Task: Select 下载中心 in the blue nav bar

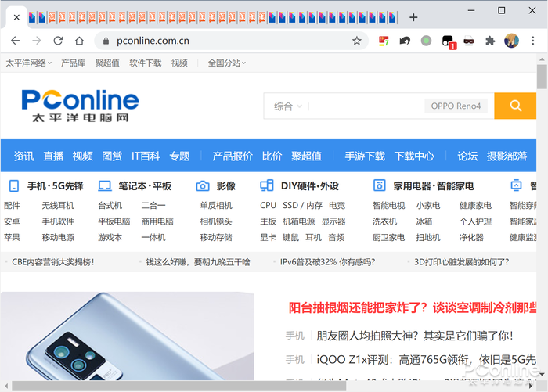Action: tap(414, 156)
